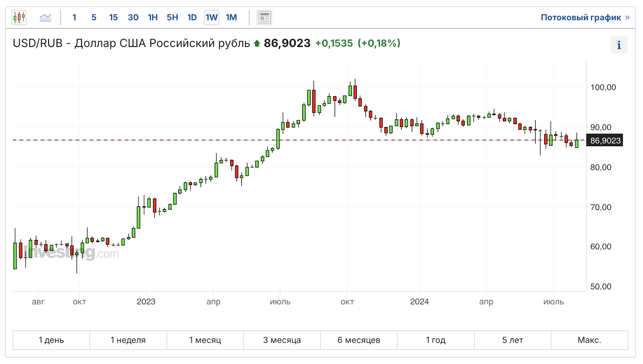Click the авг date axis label
The width and height of the screenshot is (643, 364).
38,302
